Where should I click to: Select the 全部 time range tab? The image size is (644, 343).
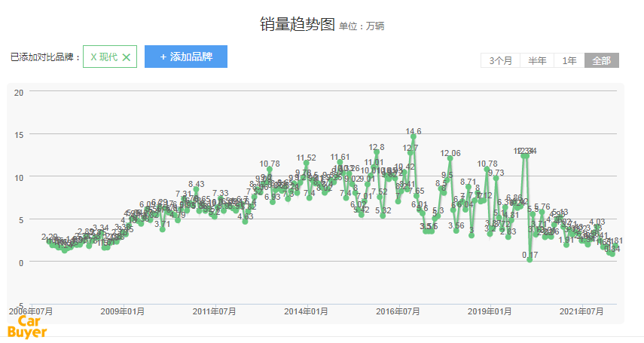tap(602, 61)
